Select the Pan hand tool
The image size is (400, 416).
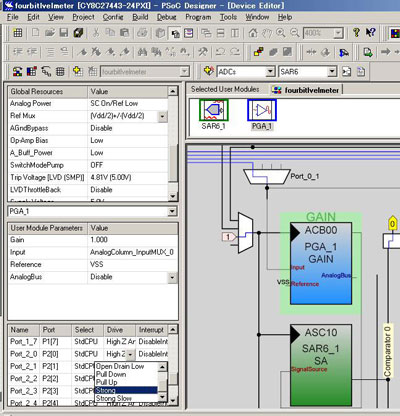(x=267, y=33)
